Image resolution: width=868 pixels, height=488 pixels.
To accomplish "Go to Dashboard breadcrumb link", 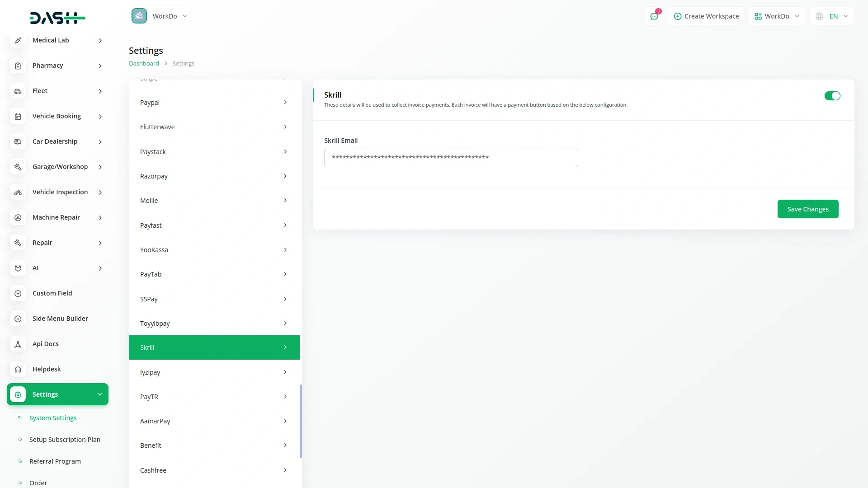I will (x=144, y=64).
